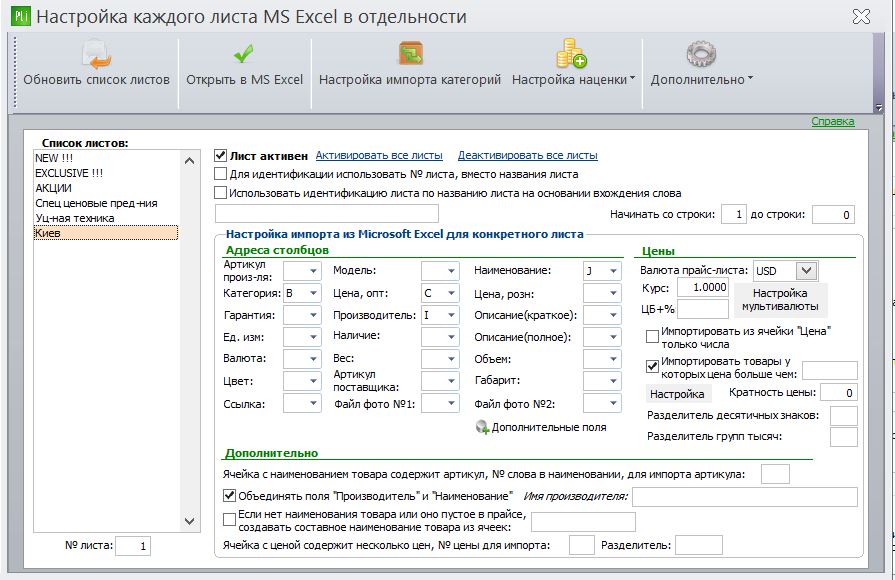The image size is (895, 580).
Task: Click the sheet list scroll down arrow
Action: pos(190,521)
